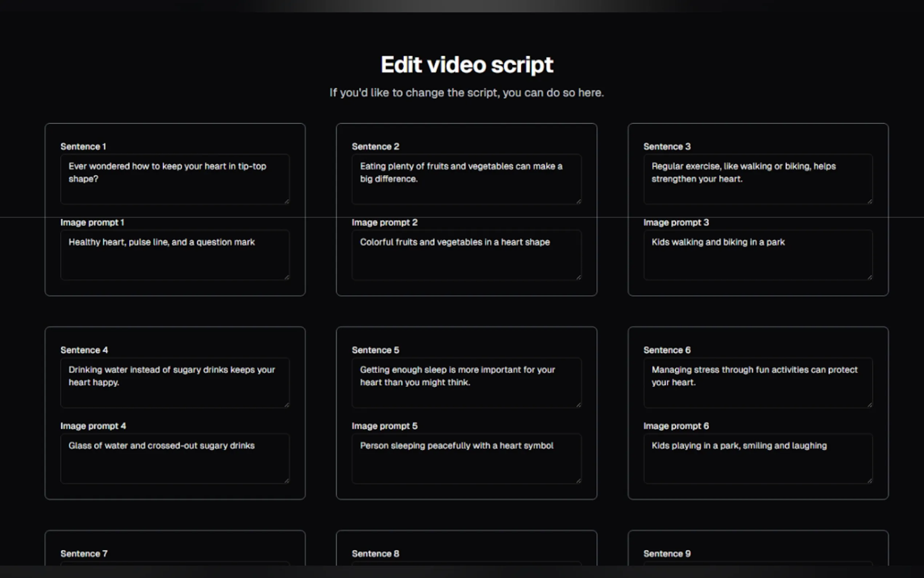Click Image prompt 6 kids playing field
Image resolution: width=924 pixels, height=578 pixels.
click(x=757, y=458)
